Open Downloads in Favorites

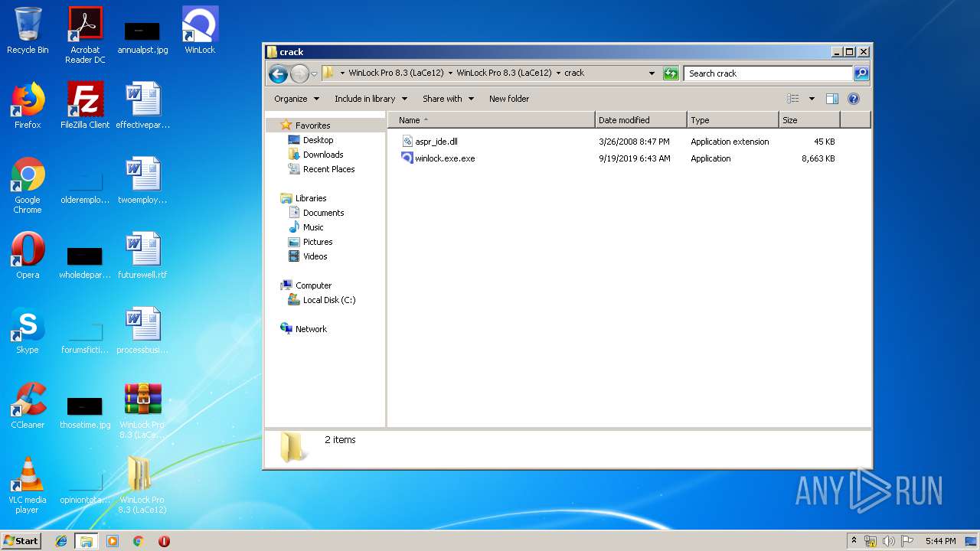pyautogui.click(x=322, y=155)
